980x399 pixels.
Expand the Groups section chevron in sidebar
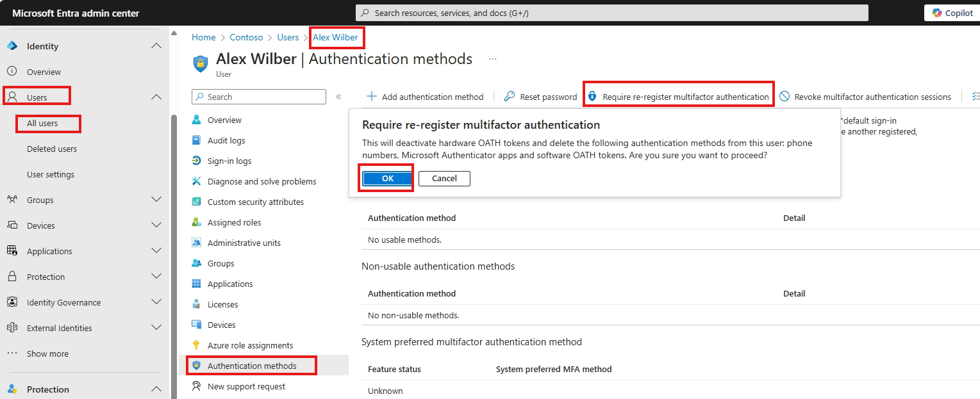[156, 200]
